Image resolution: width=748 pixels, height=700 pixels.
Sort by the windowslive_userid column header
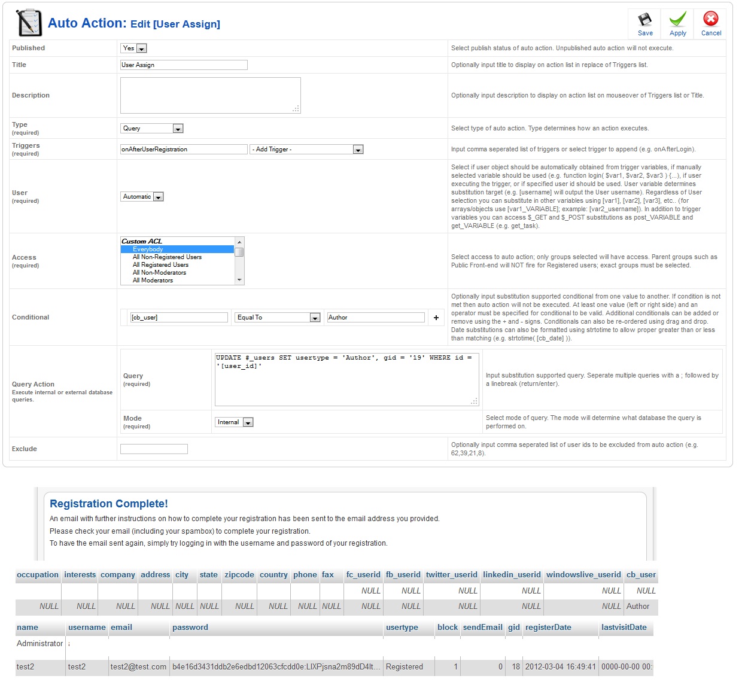tap(583, 575)
